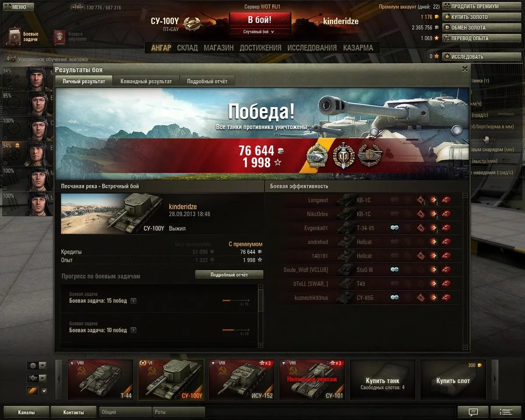The height and width of the screenshot is (420, 525).
Task: Switch to the Командный результат tab
Action: (x=146, y=81)
